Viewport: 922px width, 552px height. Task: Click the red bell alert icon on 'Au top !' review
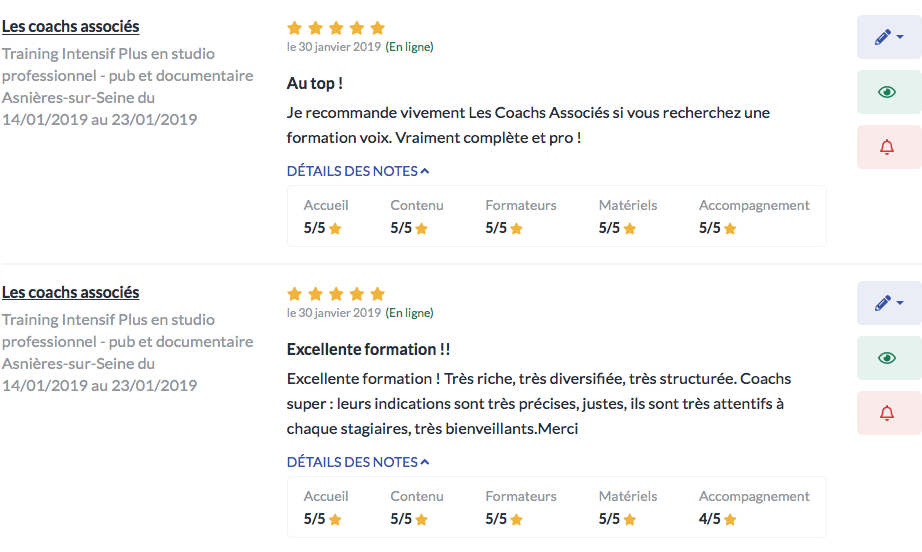click(x=887, y=147)
